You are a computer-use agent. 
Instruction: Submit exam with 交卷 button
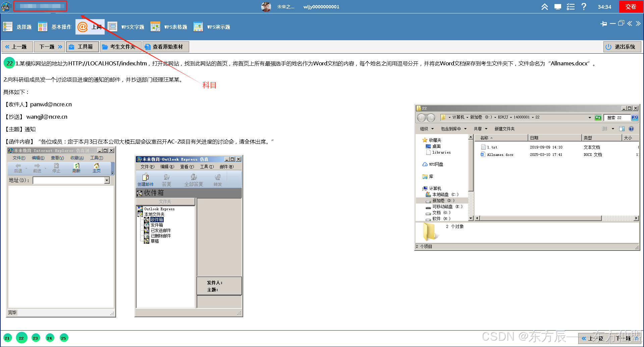tap(631, 7)
